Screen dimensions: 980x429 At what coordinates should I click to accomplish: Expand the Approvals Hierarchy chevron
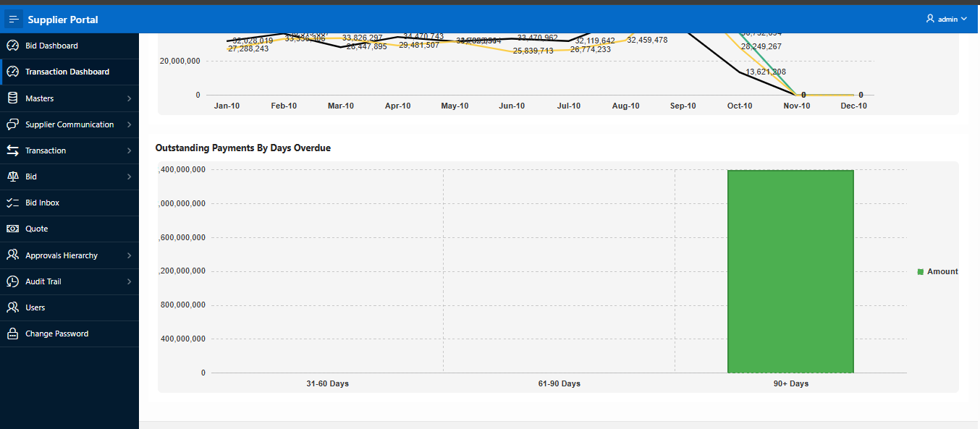[129, 255]
